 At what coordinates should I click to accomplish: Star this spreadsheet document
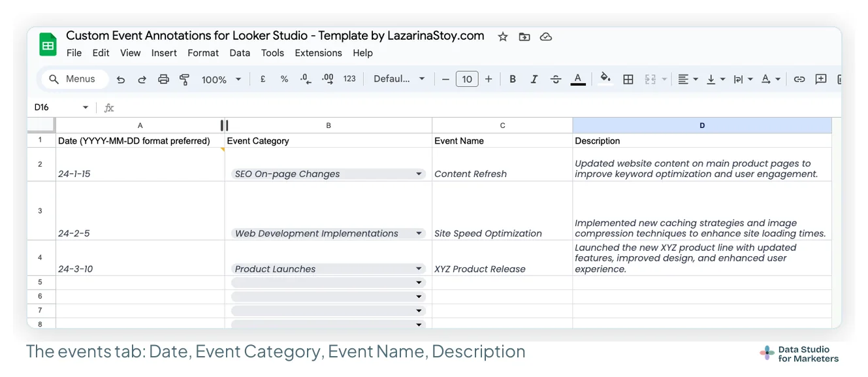tap(503, 37)
